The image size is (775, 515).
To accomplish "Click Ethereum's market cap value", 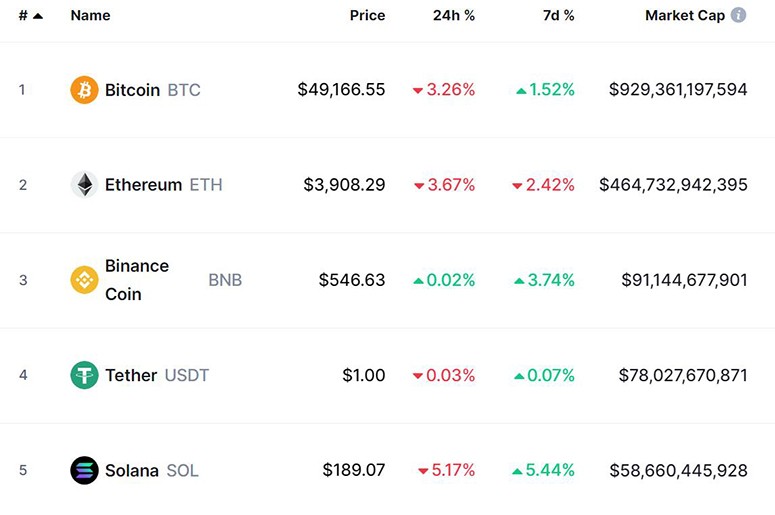I will click(673, 185).
